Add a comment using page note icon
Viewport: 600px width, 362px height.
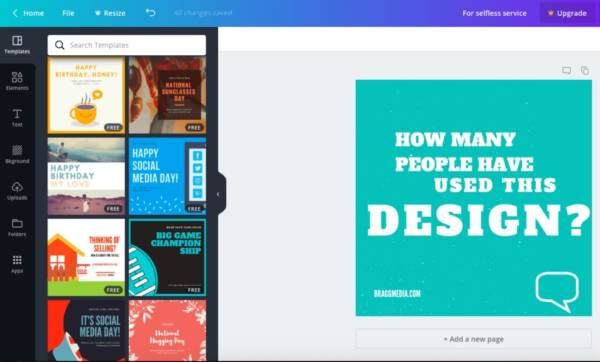click(x=566, y=70)
